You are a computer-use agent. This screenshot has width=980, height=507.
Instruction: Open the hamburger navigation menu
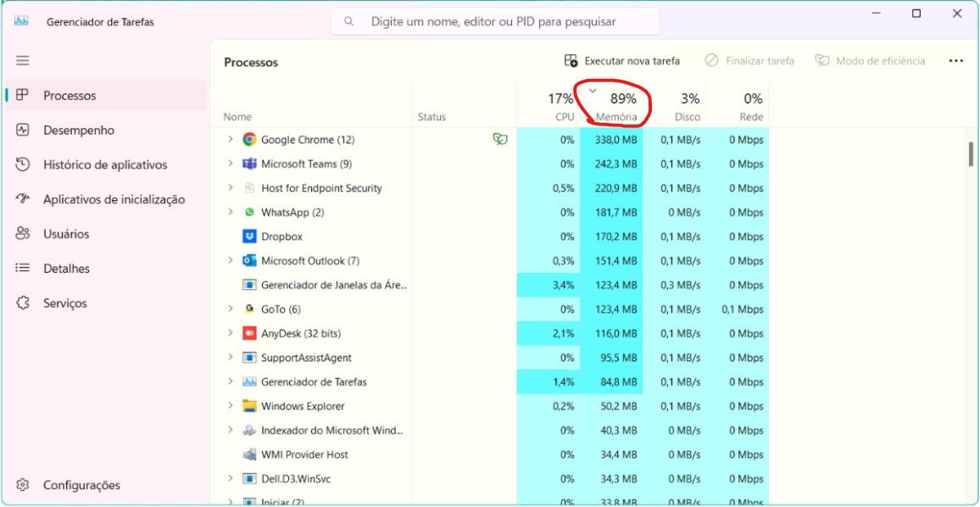click(x=23, y=61)
